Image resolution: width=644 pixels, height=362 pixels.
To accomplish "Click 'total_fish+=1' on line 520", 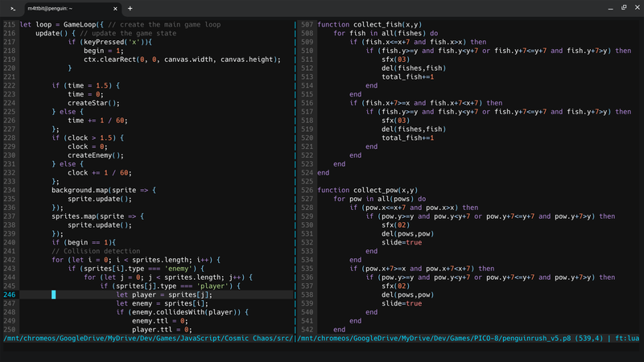I will coord(408,138).
